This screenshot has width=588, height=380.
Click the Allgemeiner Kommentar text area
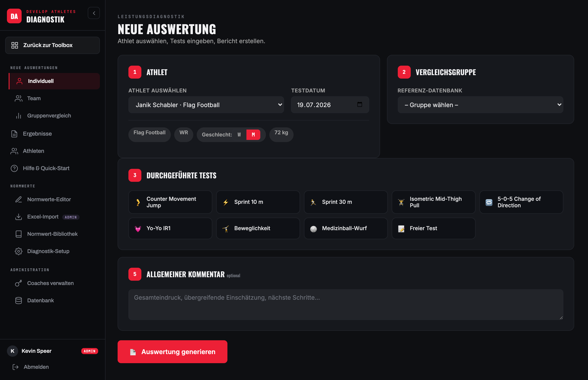coord(346,305)
